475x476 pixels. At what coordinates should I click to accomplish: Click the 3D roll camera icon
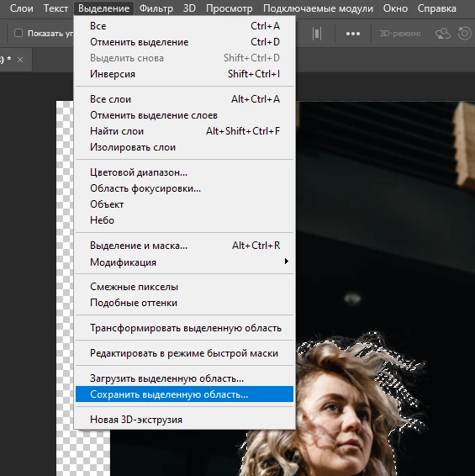pyautogui.click(x=465, y=34)
